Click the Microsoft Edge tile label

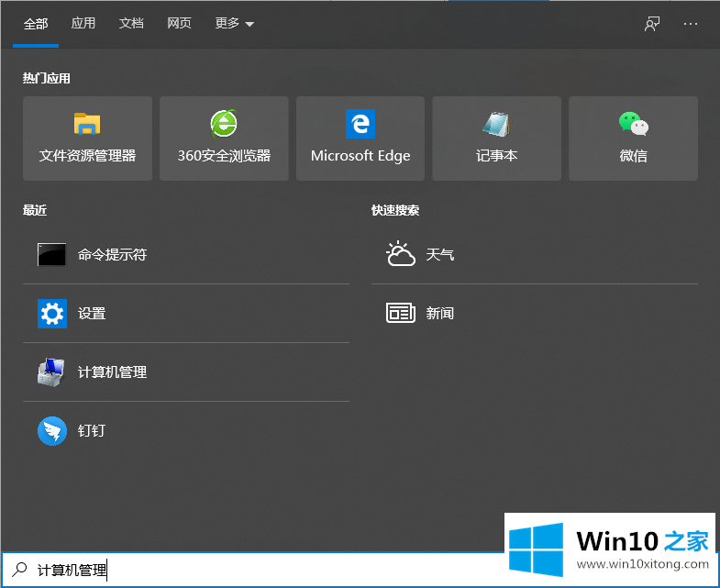(360, 156)
